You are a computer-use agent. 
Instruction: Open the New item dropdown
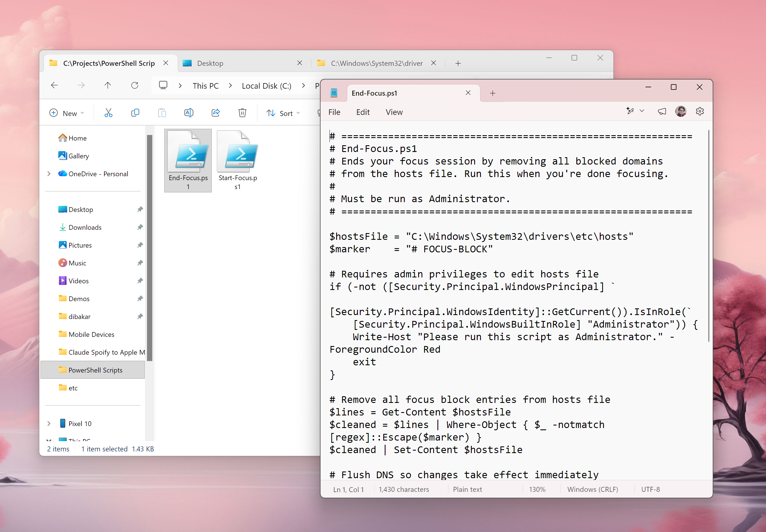(x=67, y=113)
